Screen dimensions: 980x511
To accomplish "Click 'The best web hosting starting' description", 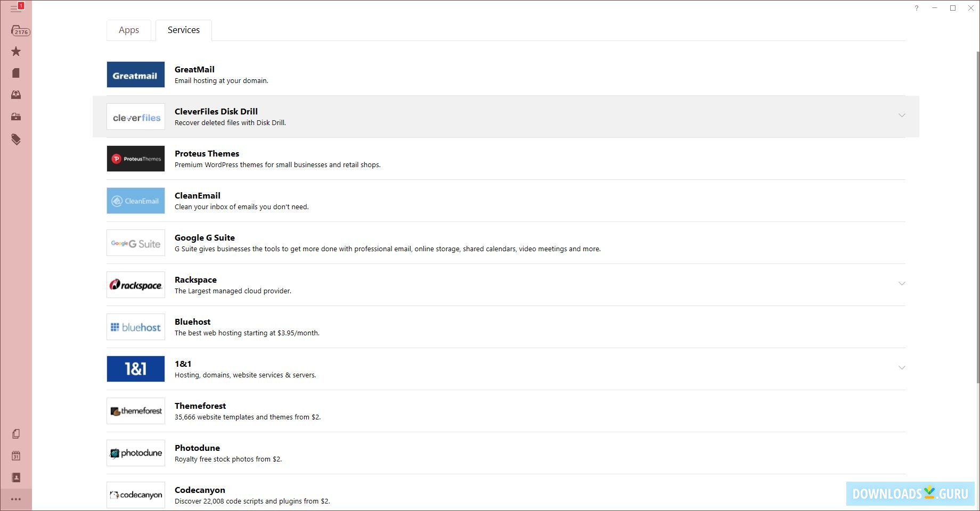I will (x=247, y=333).
